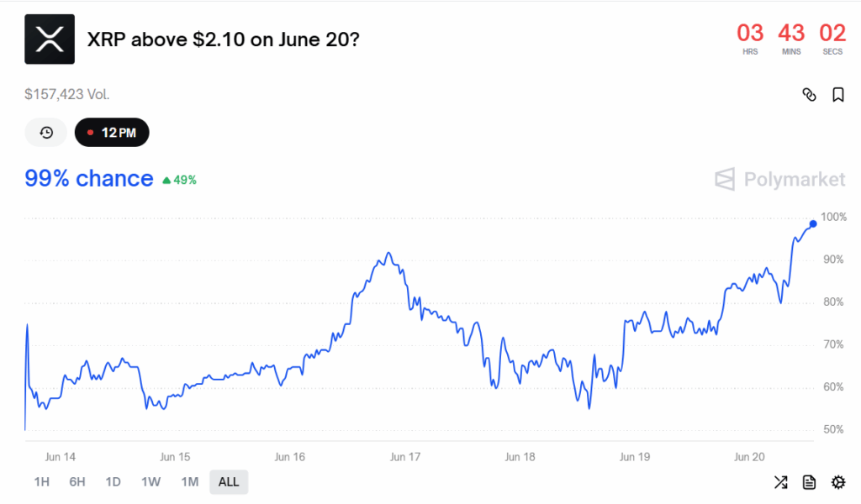Click the 99% chance label
Screen dimensions: 861x504
coord(89,179)
